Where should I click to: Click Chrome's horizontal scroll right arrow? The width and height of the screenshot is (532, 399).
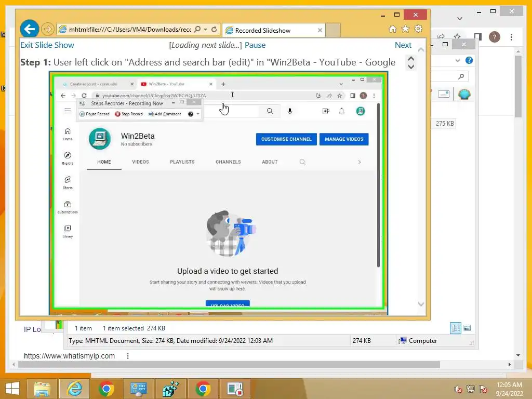click(x=509, y=364)
